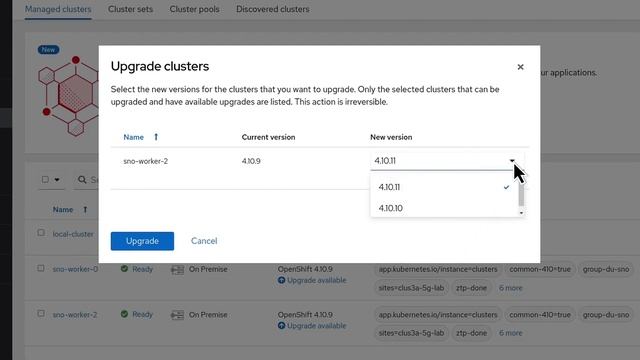Click the version list scrollbar thumb
This screenshot has height=360, width=640.
521,194
